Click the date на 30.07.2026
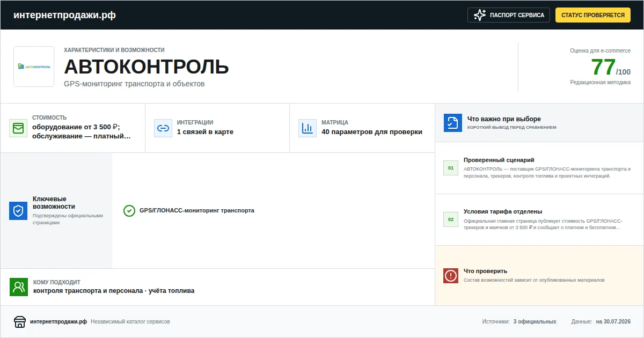The width and height of the screenshot is (644, 338). coord(613,322)
